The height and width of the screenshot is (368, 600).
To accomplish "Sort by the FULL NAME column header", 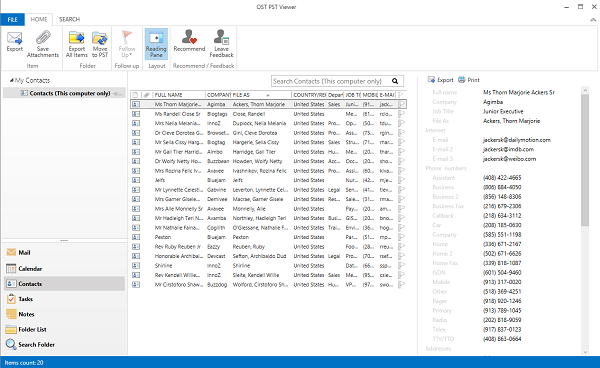I will 179,95.
